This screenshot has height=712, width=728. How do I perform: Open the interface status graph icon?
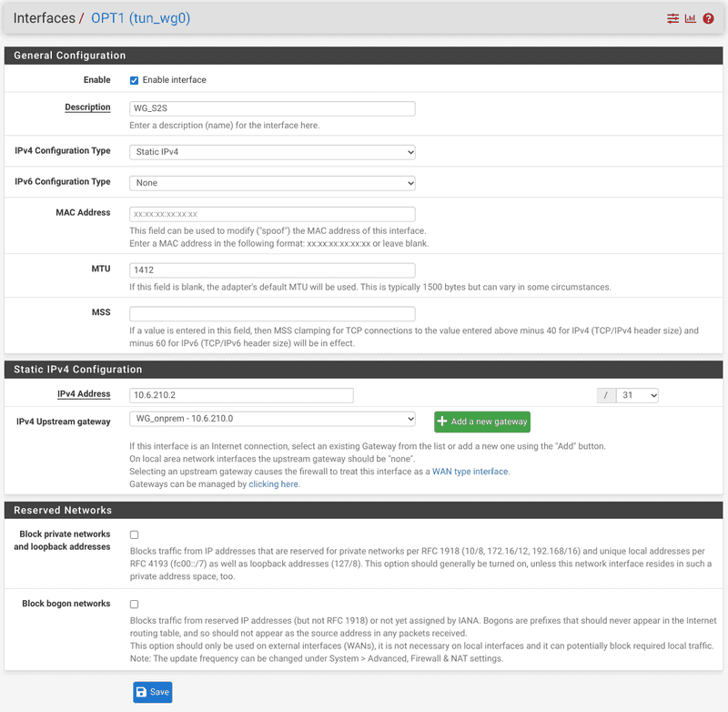691,17
